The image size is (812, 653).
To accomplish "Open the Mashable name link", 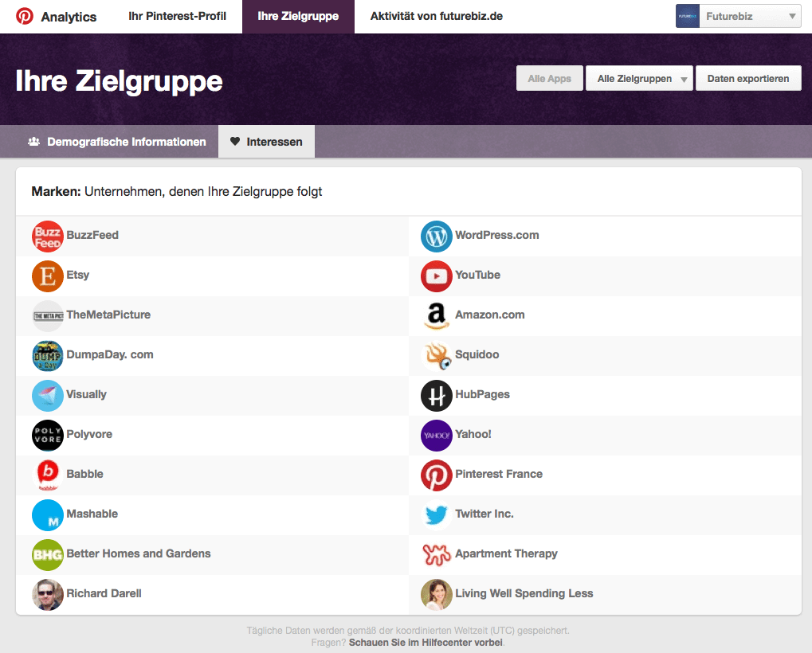I will click(92, 514).
